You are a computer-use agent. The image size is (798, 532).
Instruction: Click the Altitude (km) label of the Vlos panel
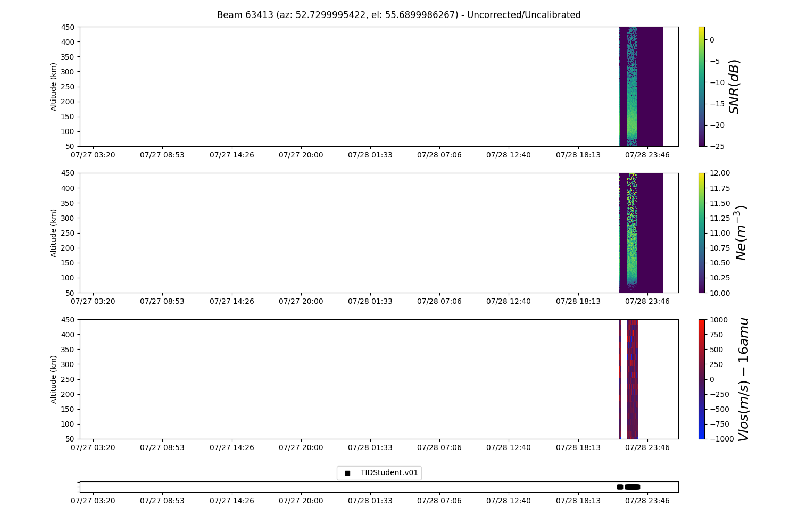[54, 379]
